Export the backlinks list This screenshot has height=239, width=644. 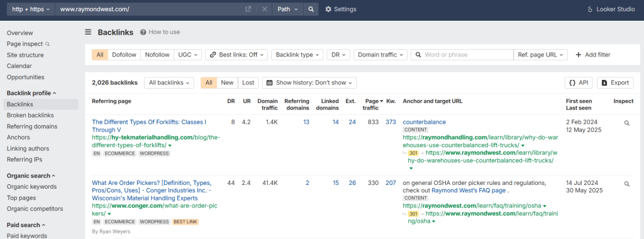coord(615,82)
